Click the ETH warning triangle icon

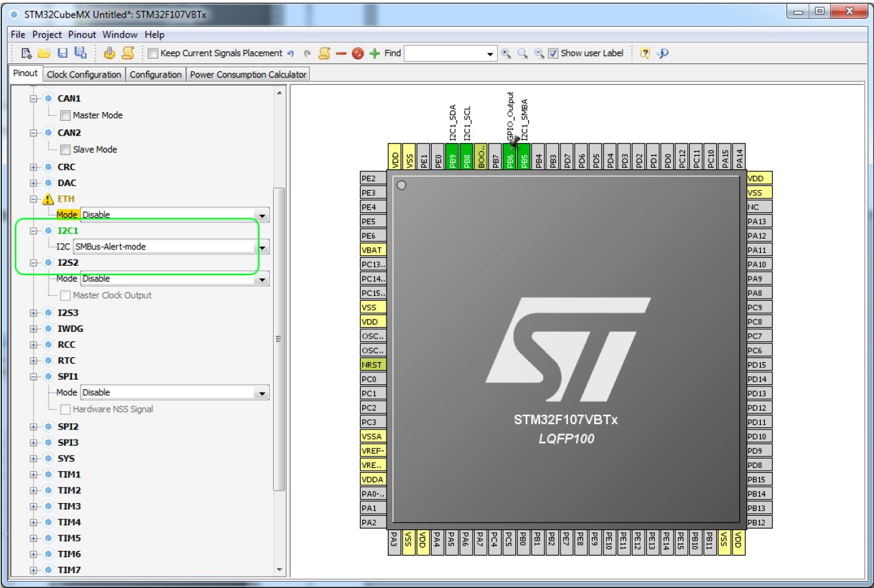(48, 199)
